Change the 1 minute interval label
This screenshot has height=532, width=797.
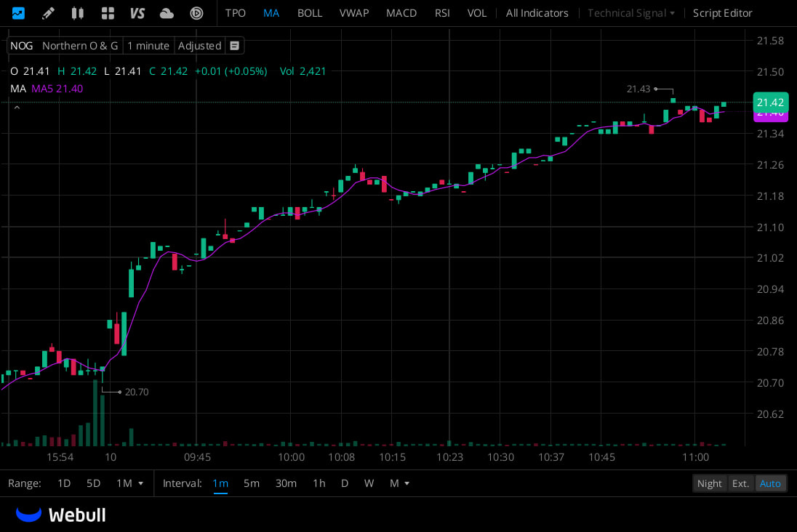[148, 46]
